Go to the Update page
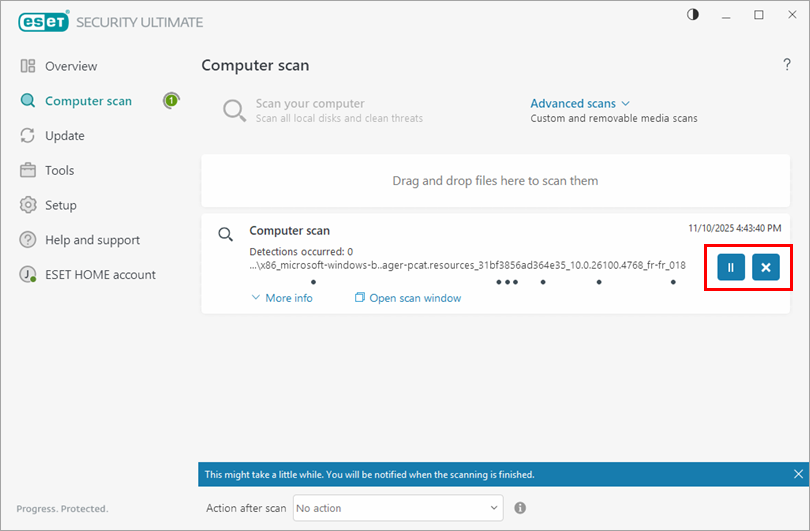810x531 pixels. pos(64,136)
